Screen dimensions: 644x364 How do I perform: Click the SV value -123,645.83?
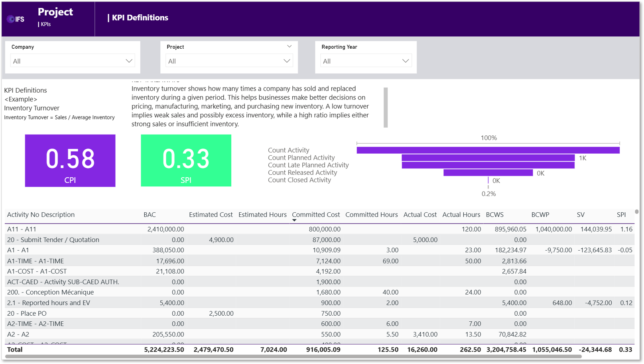[x=595, y=250]
